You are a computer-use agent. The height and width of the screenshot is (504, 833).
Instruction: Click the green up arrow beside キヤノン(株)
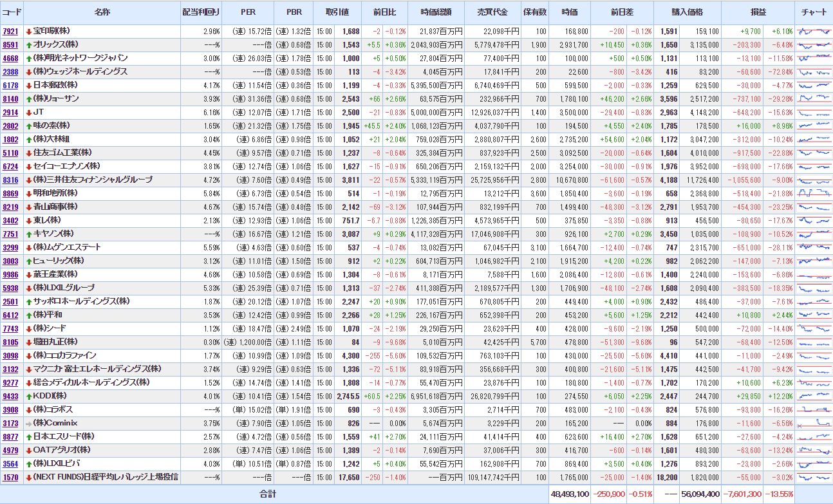[29, 234]
